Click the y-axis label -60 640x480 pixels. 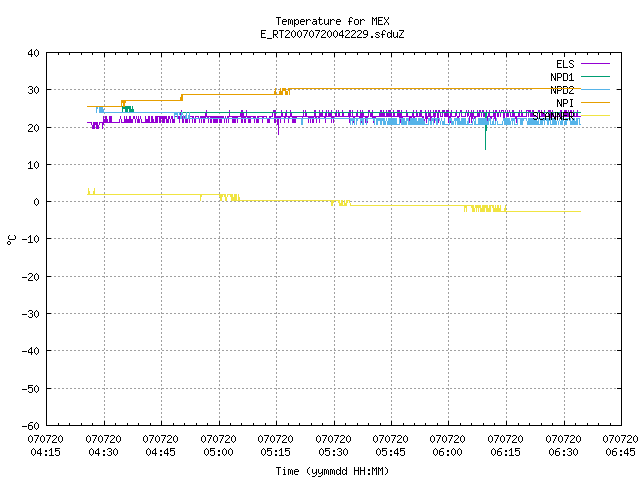point(31,426)
